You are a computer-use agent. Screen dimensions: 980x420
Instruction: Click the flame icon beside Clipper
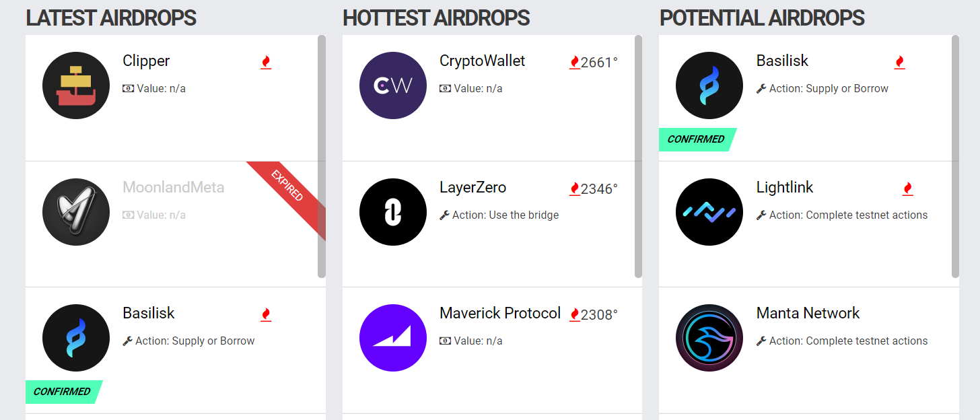[266, 63]
